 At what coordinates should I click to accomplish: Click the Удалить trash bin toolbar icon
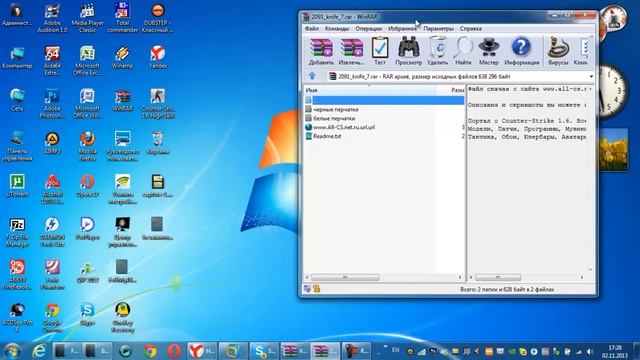click(438, 51)
